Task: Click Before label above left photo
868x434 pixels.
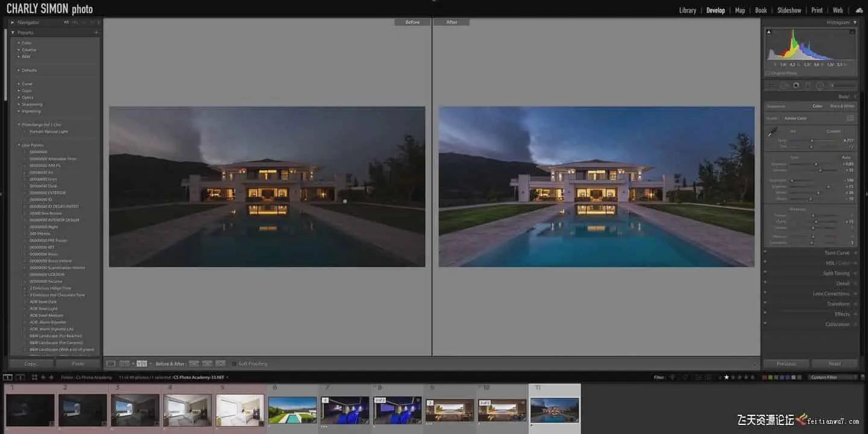Action: [x=412, y=22]
